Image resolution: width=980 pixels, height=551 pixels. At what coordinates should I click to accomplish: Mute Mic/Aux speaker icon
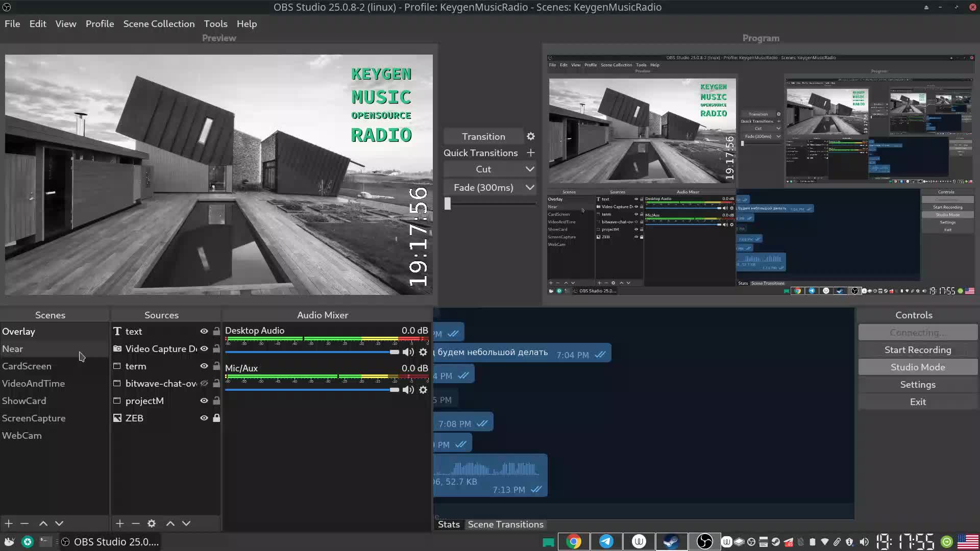(408, 390)
